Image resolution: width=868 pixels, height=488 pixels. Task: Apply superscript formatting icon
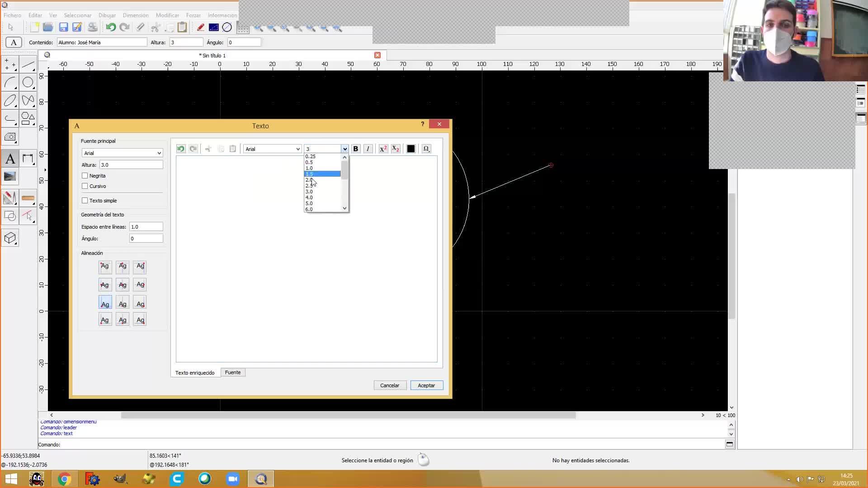point(383,149)
